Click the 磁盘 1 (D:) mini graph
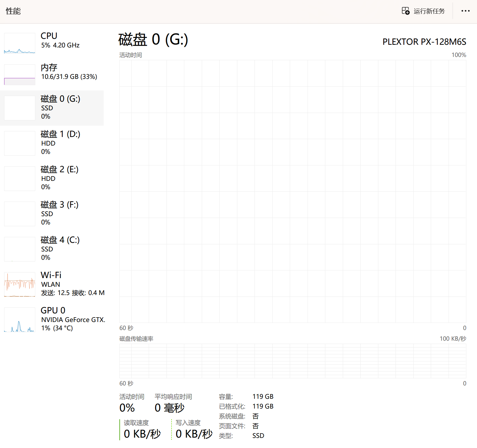The width and height of the screenshot is (477, 448). (x=20, y=143)
